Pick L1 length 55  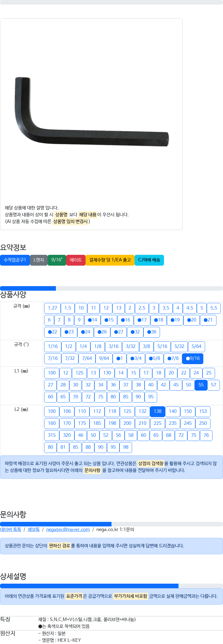(201, 385)
